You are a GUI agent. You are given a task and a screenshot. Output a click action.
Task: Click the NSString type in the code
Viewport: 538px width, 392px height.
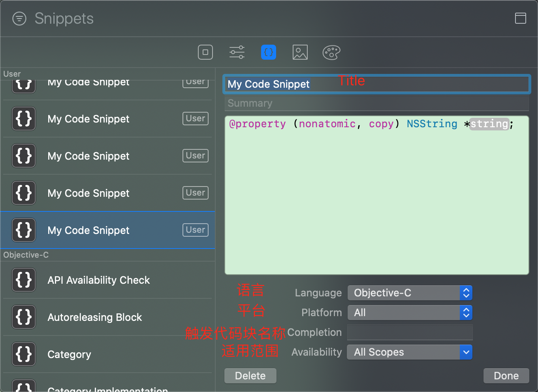tap(432, 124)
